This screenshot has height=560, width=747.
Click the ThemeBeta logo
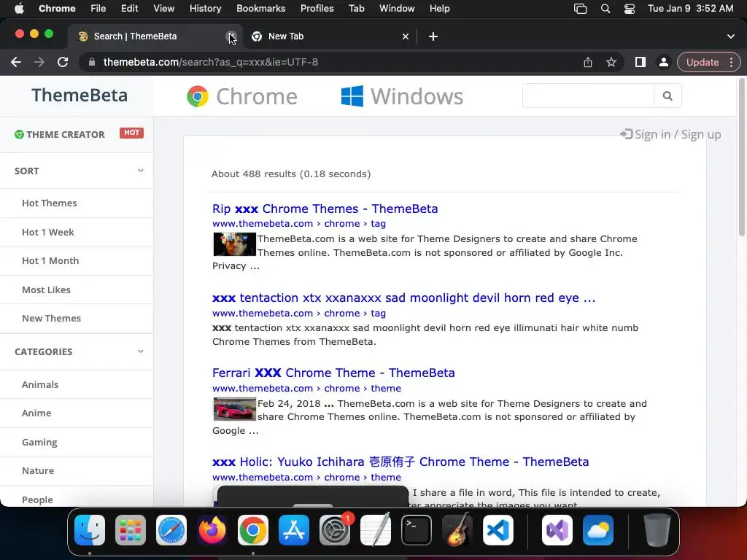[80, 96]
